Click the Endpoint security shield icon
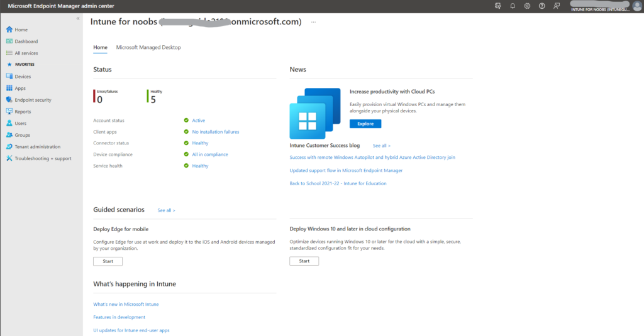 [x=9, y=100]
